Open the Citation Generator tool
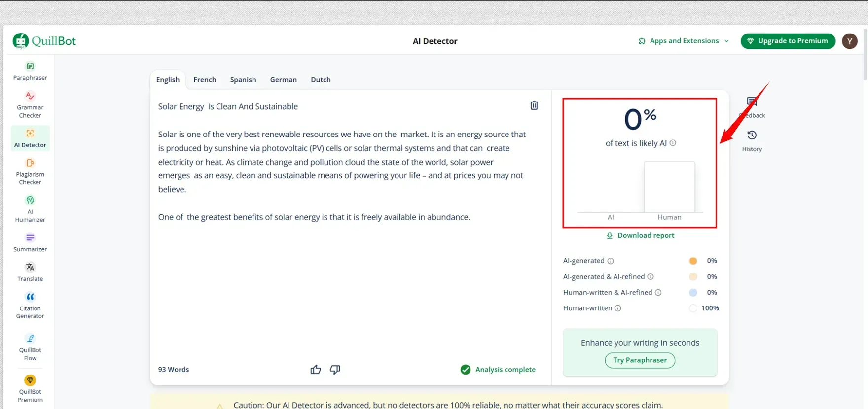This screenshot has height=409, width=868. (30, 306)
